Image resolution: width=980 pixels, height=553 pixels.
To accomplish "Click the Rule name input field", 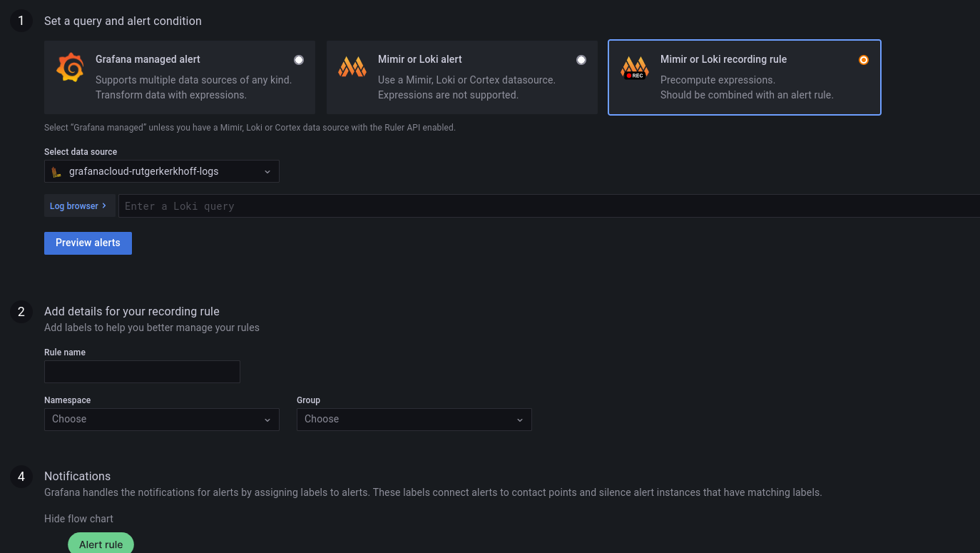I will coord(142,372).
